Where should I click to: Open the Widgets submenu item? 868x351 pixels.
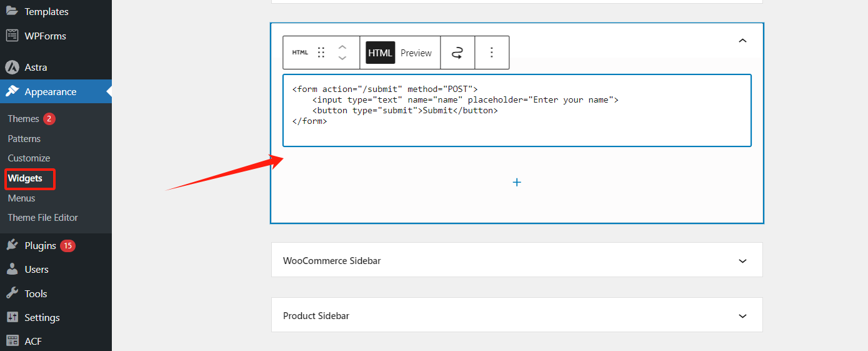point(25,178)
